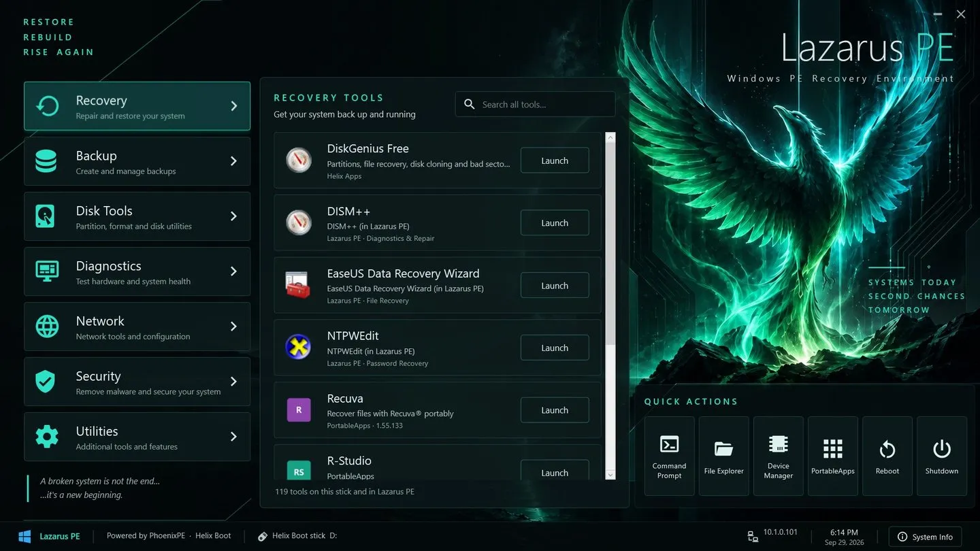This screenshot has height=551, width=980.
Task: Open System Info from the taskbar
Action: (x=926, y=537)
